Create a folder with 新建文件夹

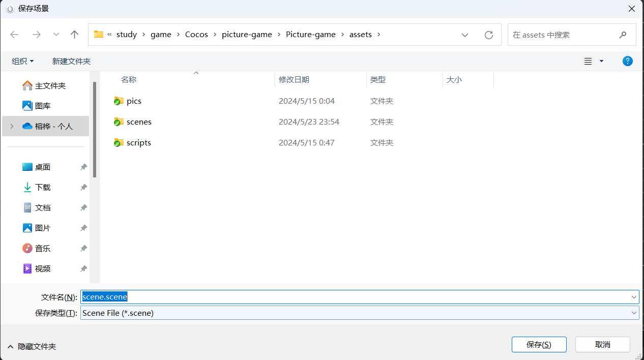coord(71,61)
